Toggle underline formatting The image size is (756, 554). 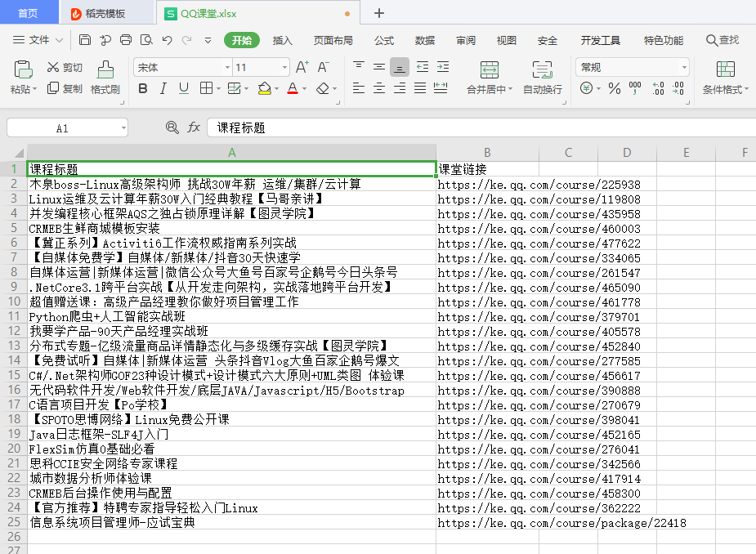[x=184, y=88]
